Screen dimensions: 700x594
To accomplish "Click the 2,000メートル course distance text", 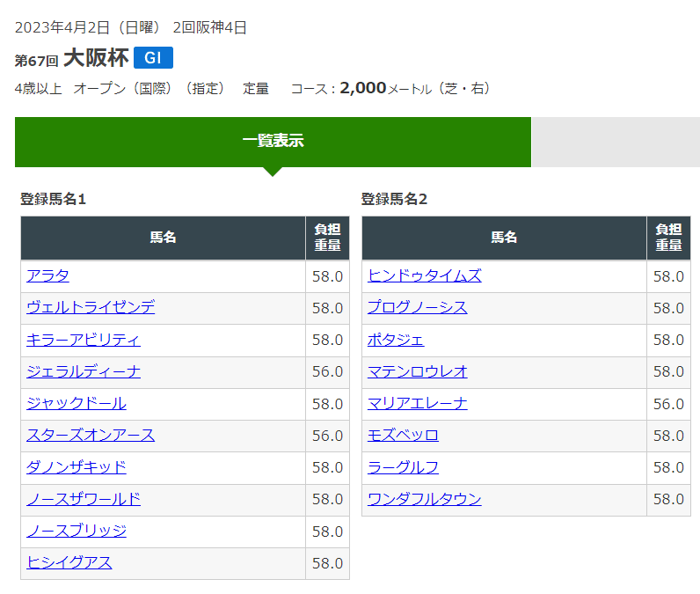I will [386, 88].
